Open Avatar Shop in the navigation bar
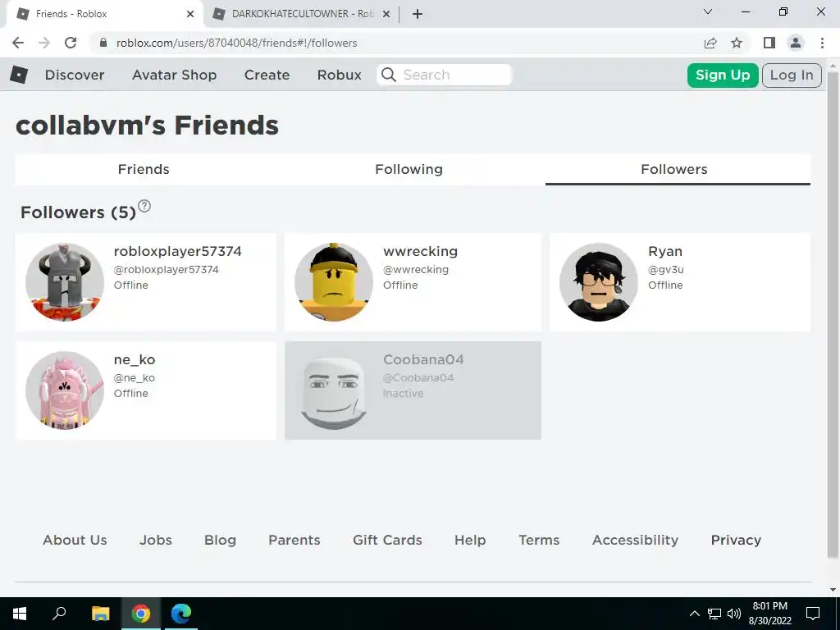840x630 pixels. pos(174,75)
